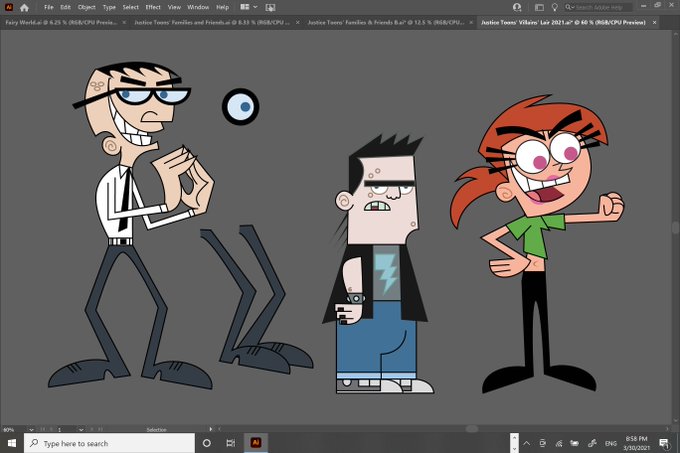Open the status bar Selection flyout arrow
Image resolution: width=680 pixels, height=453 pixels.
(x=211, y=429)
